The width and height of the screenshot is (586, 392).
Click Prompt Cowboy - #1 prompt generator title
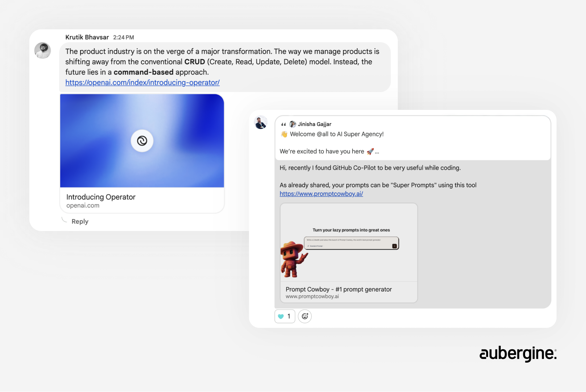[x=339, y=289]
